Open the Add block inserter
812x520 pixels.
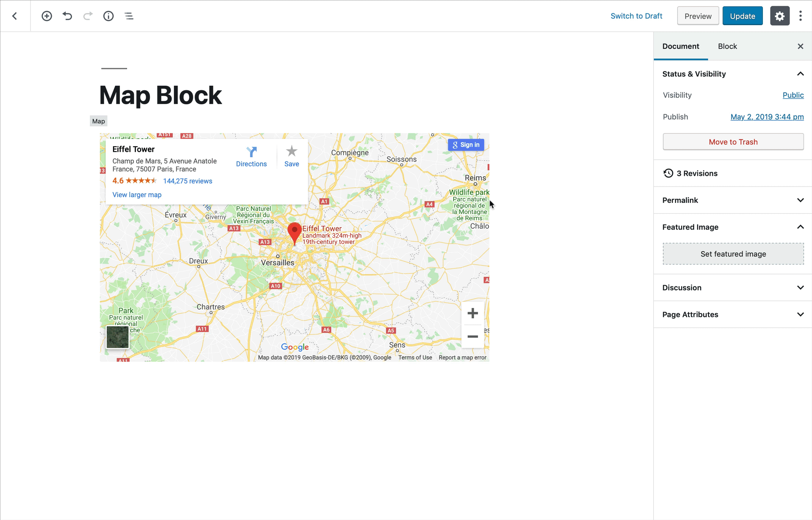click(46, 16)
